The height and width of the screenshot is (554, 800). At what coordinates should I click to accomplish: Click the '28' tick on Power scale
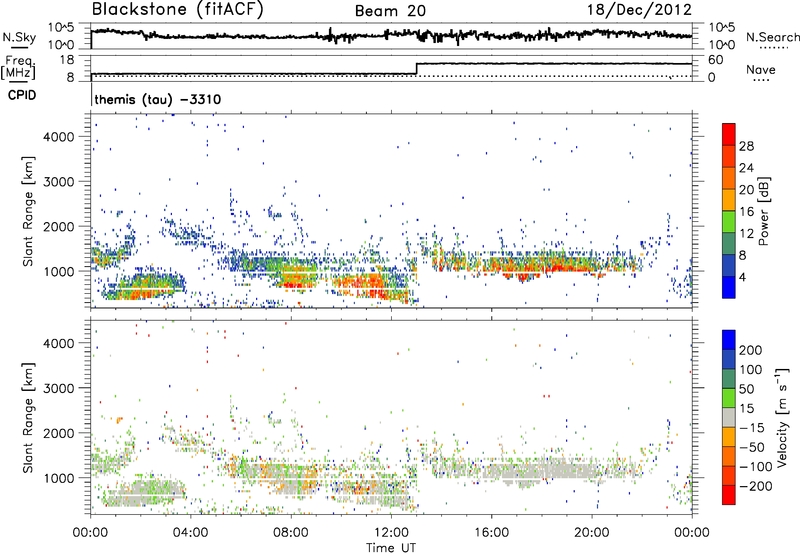[746, 146]
